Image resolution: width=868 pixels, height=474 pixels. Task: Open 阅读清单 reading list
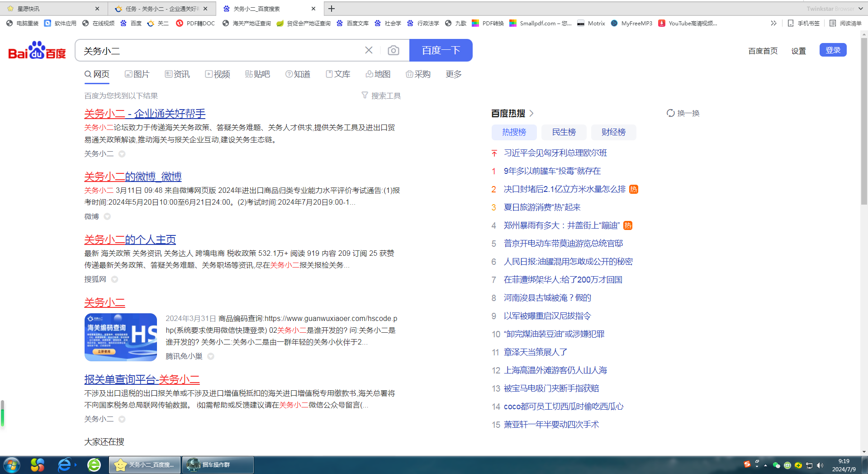tap(845, 23)
